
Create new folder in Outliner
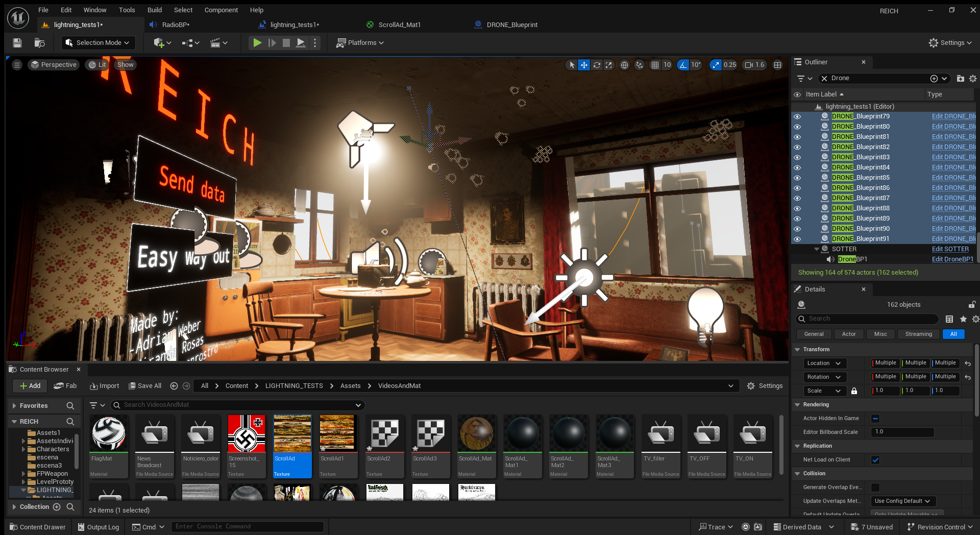pos(960,79)
